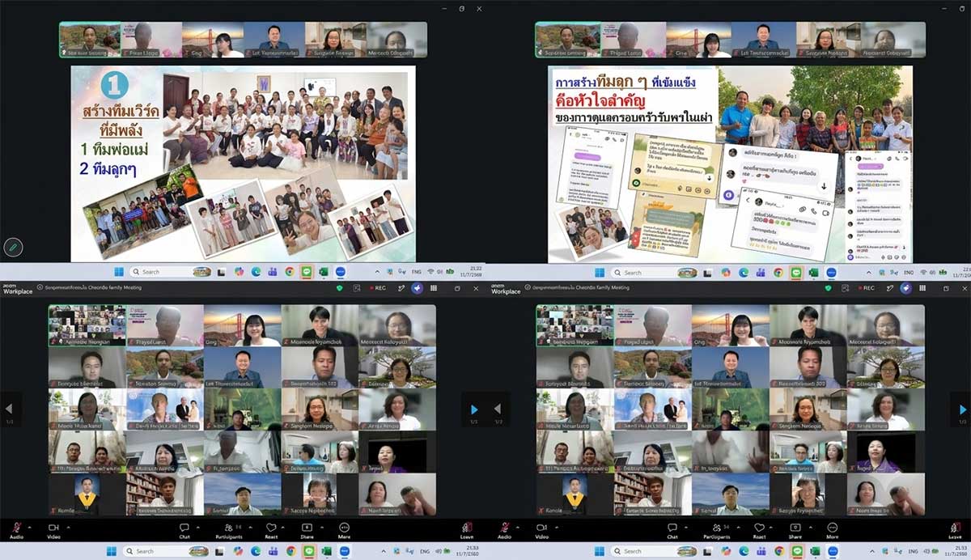Click the green encryption shield in lower-right Zoom window
971x560 pixels.
point(828,288)
